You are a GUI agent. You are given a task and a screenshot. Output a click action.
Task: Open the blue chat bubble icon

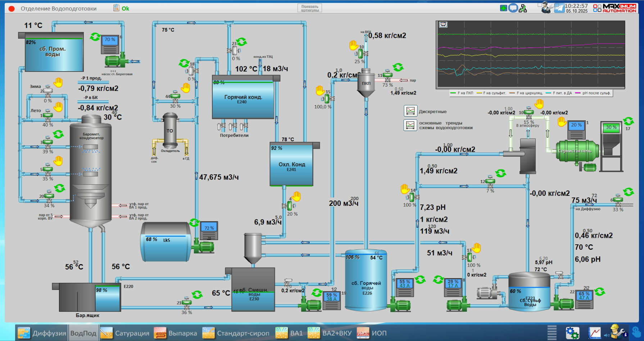(513, 8)
